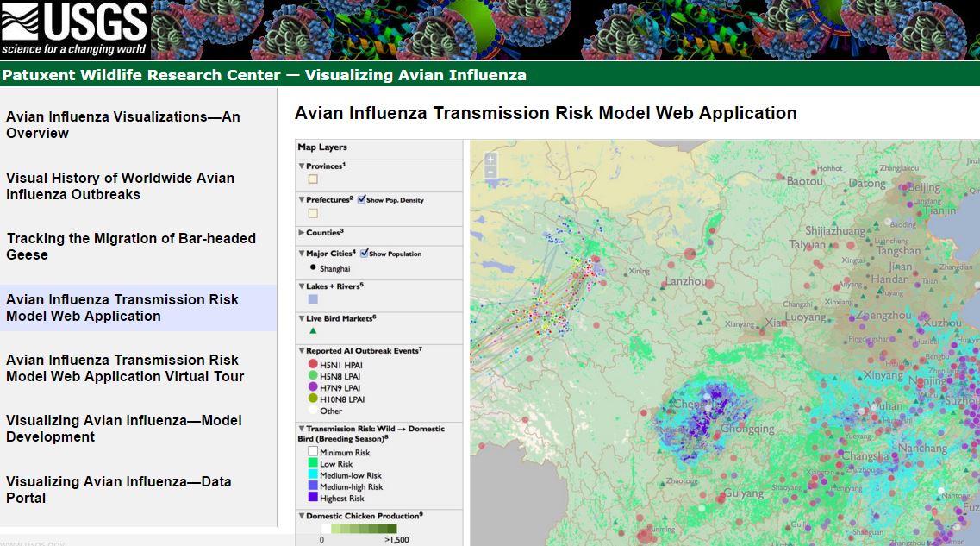Click the black Shanghai city dot icon
Viewport: 980px width, 546px height.
click(x=312, y=268)
